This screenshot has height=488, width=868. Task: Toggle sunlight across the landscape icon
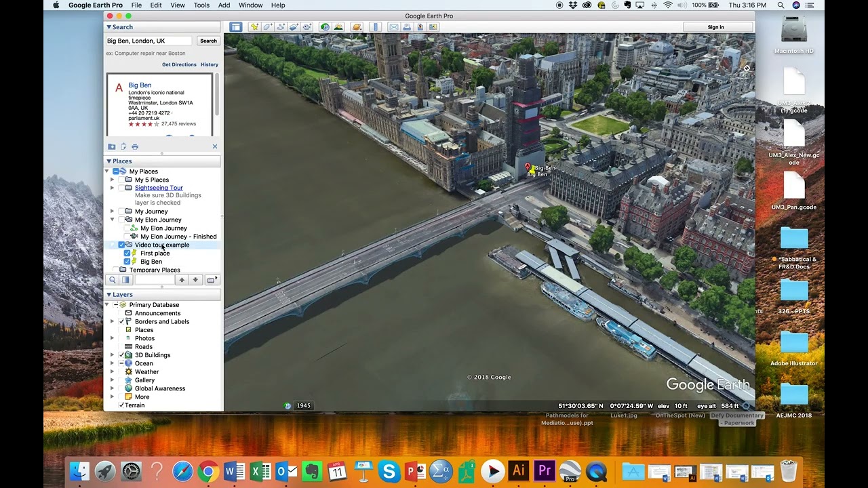click(x=338, y=27)
